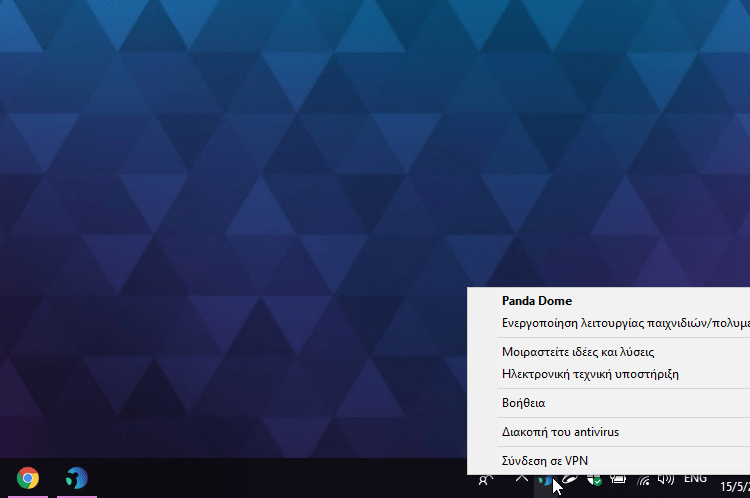750x498 pixels.
Task: Click the People icon in system tray
Action: [485, 480]
